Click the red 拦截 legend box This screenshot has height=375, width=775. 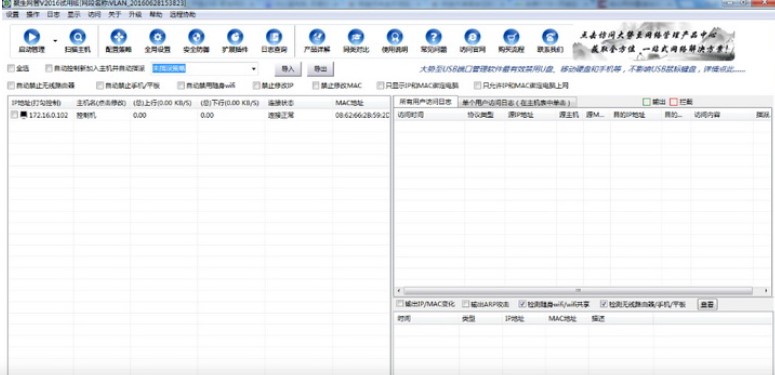(673, 102)
